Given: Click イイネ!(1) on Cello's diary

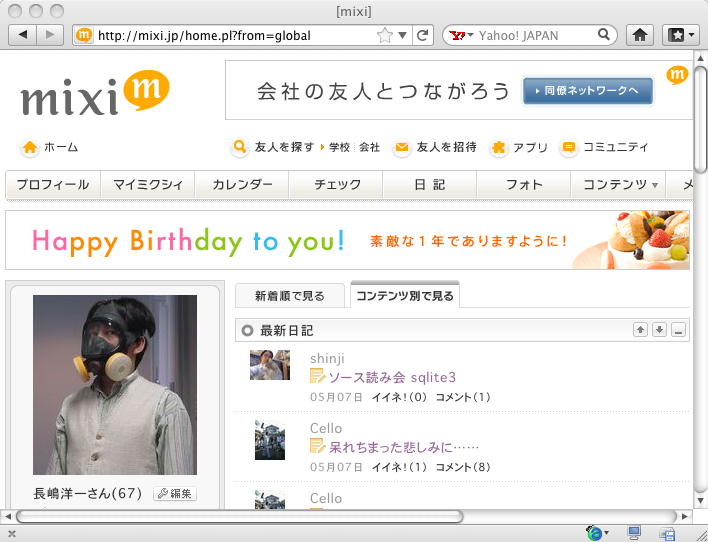Looking at the screenshot, I should tap(399, 467).
